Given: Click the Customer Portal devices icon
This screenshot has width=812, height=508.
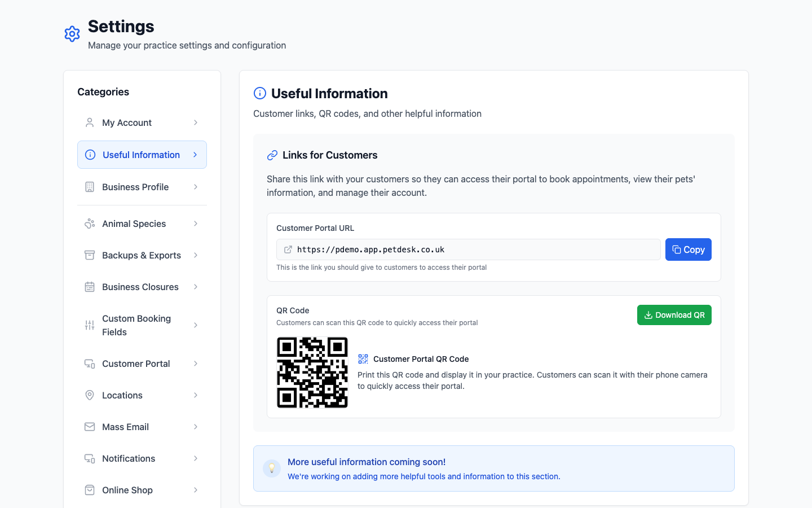Looking at the screenshot, I should (x=90, y=364).
